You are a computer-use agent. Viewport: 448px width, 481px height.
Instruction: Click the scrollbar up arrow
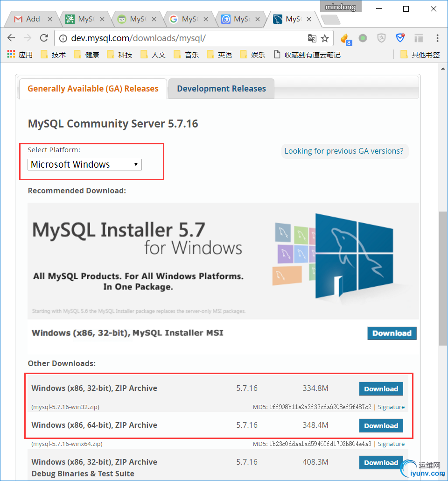tap(443, 68)
